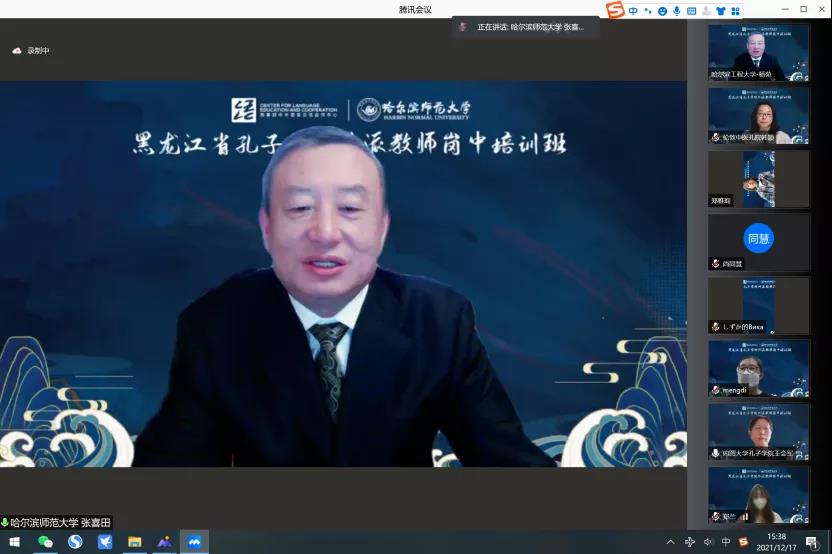Open WeChat from the taskbar
832x554 pixels.
[x=44, y=542]
